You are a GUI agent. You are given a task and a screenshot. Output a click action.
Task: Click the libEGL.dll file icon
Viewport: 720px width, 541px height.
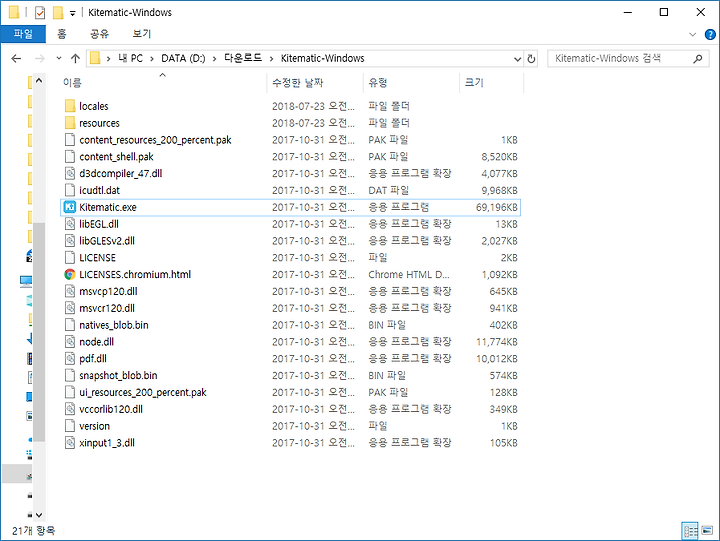pos(70,224)
